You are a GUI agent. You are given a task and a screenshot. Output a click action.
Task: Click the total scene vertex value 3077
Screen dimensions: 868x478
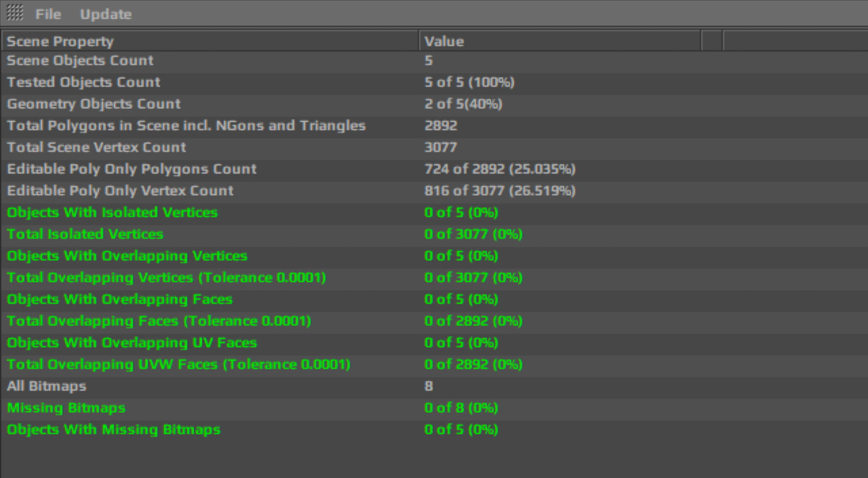pyautogui.click(x=441, y=147)
